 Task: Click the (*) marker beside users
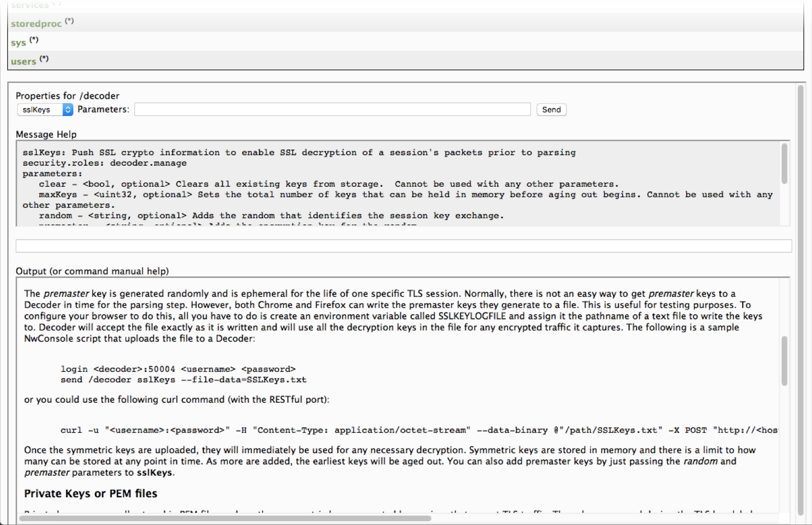point(44,59)
